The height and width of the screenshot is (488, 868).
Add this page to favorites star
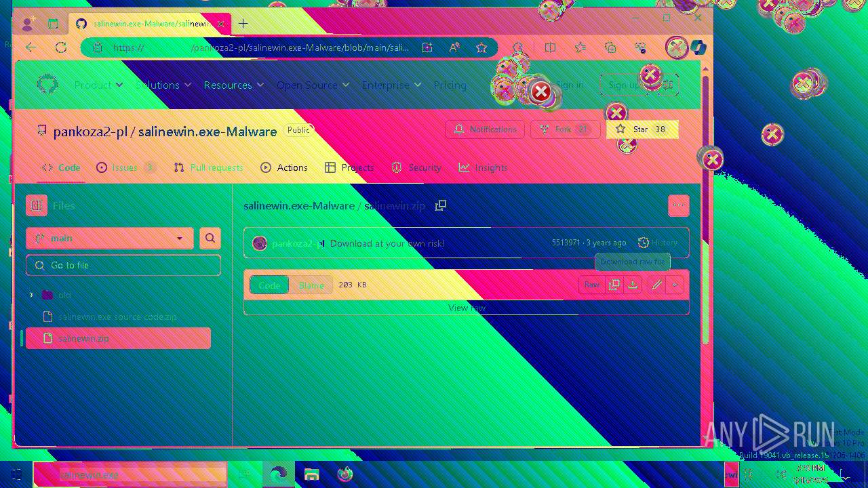[x=481, y=47]
